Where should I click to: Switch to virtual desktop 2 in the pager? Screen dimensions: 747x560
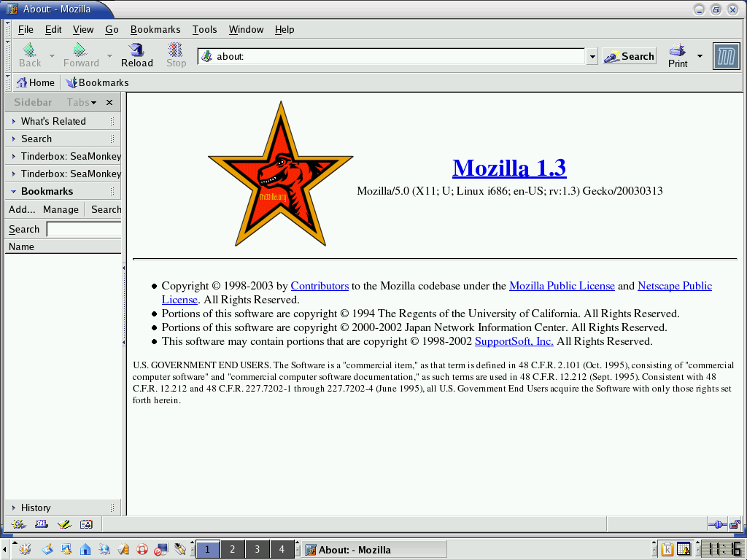click(x=233, y=550)
